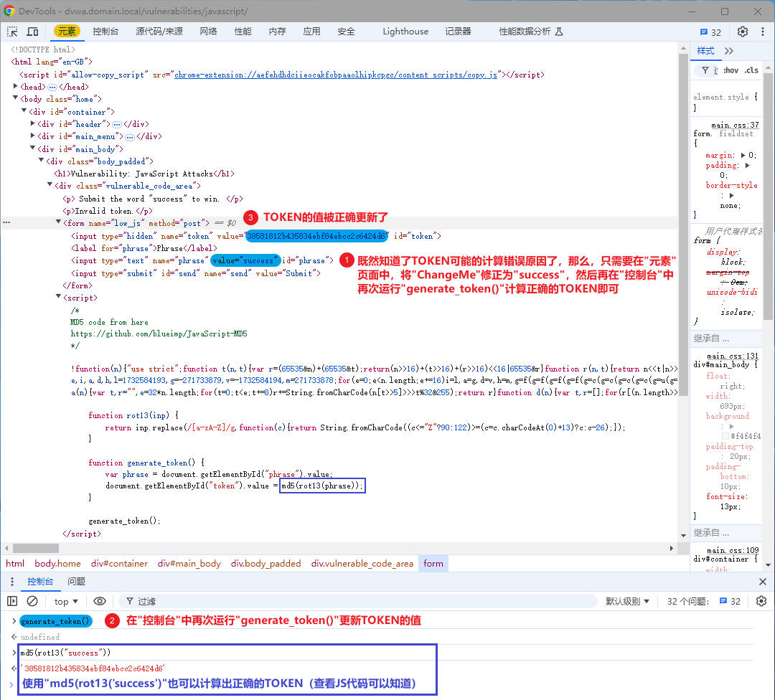Click the down arrow of Elements vertical scrollbar
The image size is (775, 700).
point(684,536)
